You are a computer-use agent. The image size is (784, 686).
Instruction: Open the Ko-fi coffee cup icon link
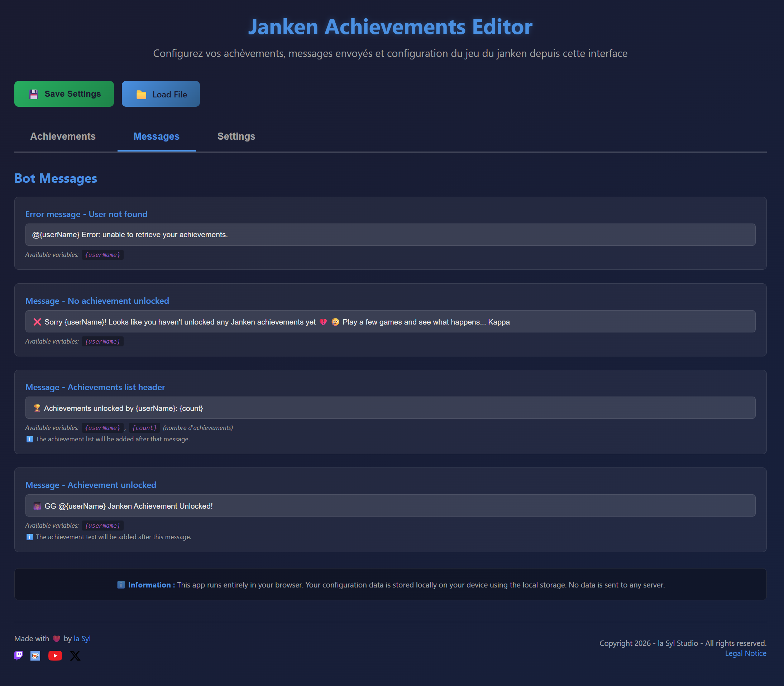(x=35, y=656)
